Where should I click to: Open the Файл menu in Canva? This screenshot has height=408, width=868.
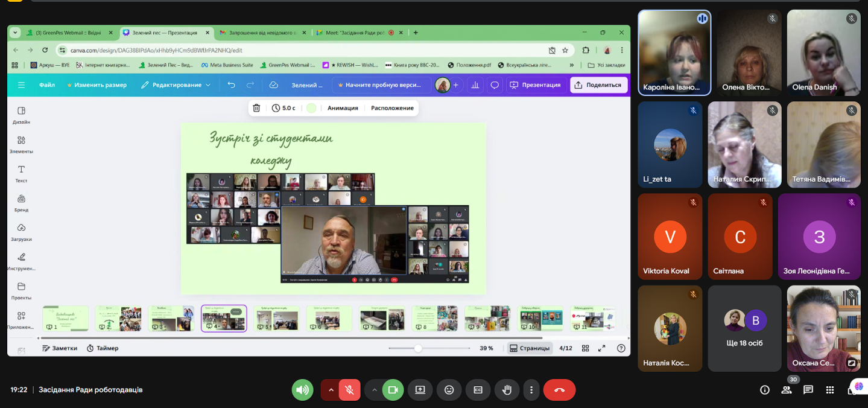[47, 85]
